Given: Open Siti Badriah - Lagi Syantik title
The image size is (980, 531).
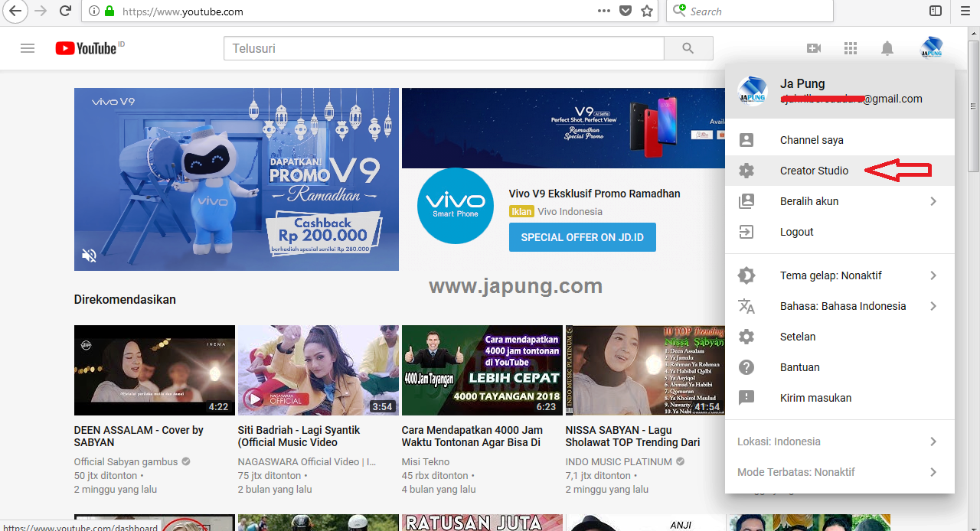Looking at the screenshot, I should point(299,436).
